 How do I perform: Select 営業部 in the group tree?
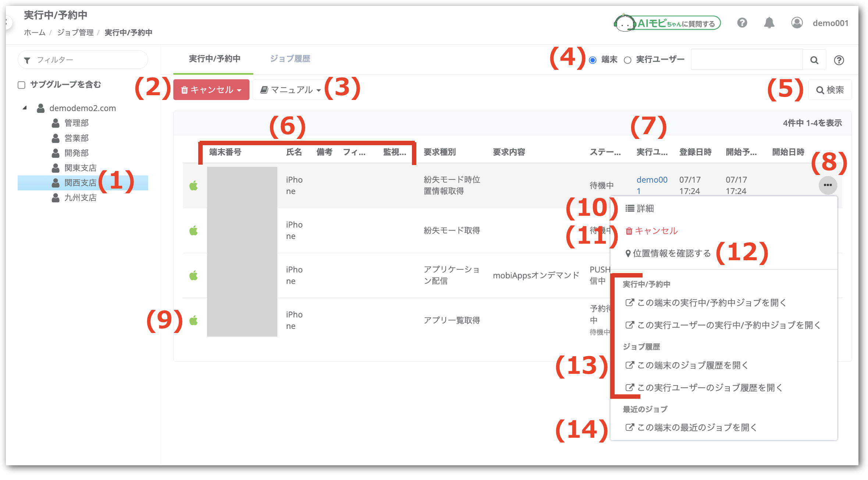click(x=77, y=138)
